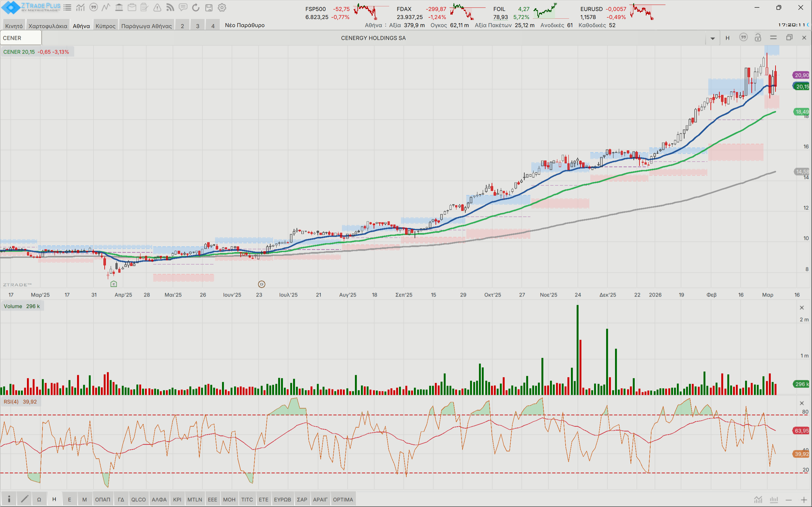Viewport: 812px width, 507px height.
Task: Open the chart panel menu with two lines
Action: pyautogui.click(x=773, y=38)
